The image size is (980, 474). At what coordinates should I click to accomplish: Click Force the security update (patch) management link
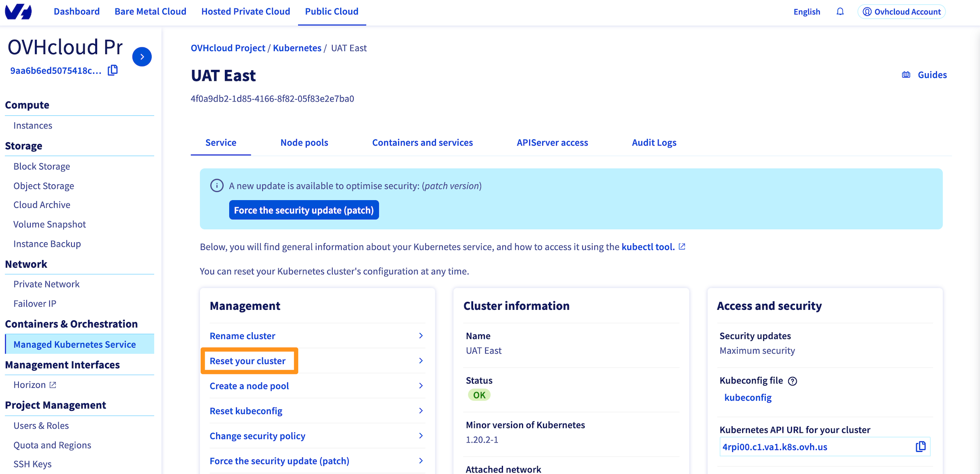click(x=279, y=461)
